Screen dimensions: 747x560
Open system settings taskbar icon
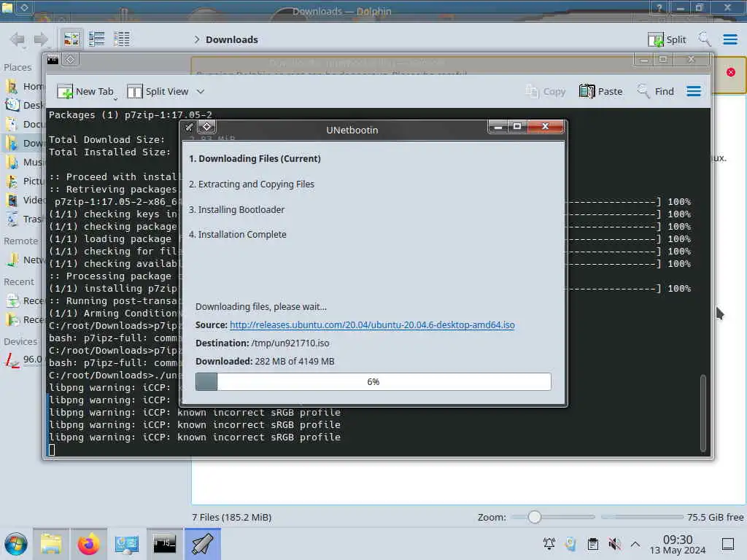pos(126,544)
